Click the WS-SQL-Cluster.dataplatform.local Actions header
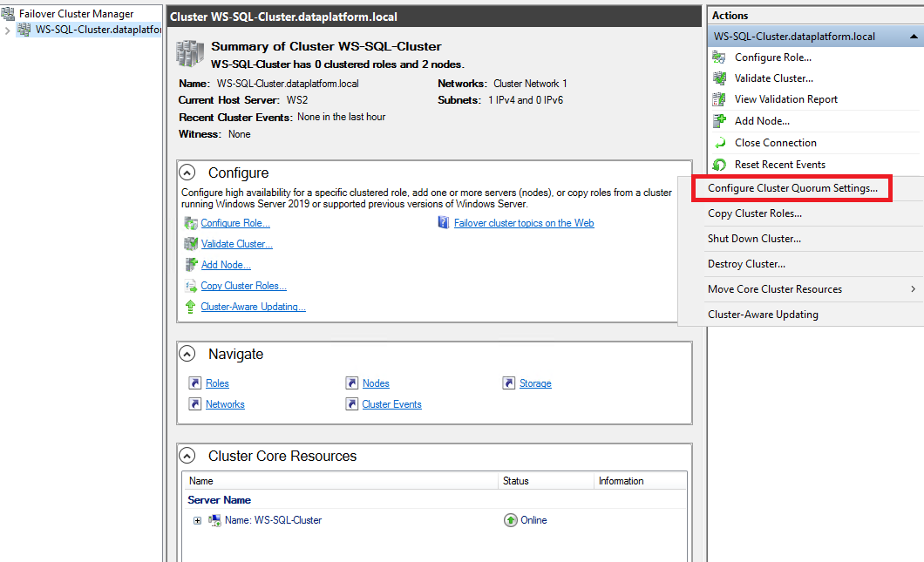Viewport: 924px width, 562px height. [x=804, y=36]
